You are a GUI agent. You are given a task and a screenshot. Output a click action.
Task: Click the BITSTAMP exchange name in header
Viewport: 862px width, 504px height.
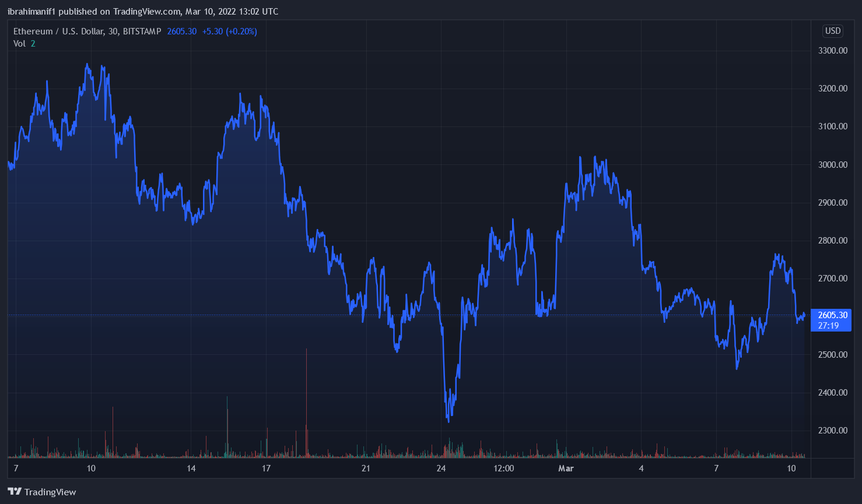tap(142, 31)
